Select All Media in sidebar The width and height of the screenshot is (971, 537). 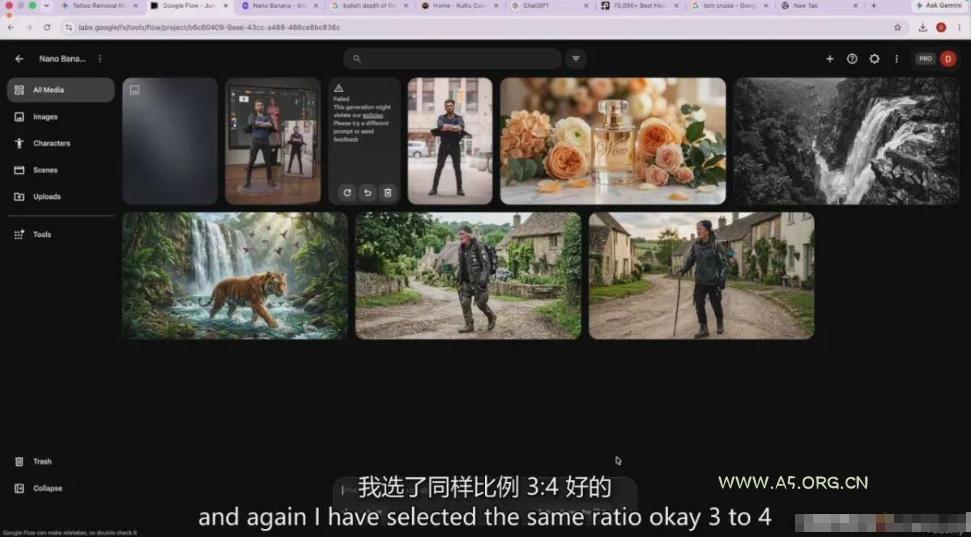tap(61, 90)
